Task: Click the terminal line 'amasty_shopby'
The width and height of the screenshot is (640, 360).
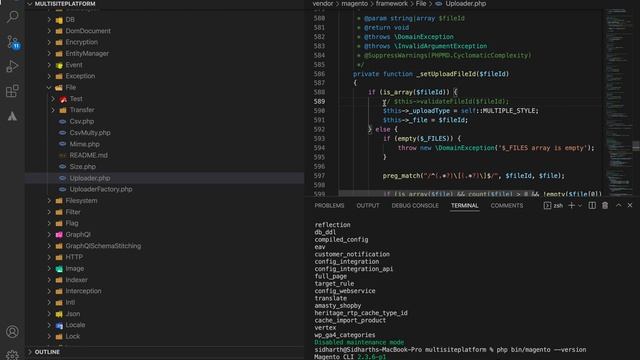Action: click(x=338, y=306)
